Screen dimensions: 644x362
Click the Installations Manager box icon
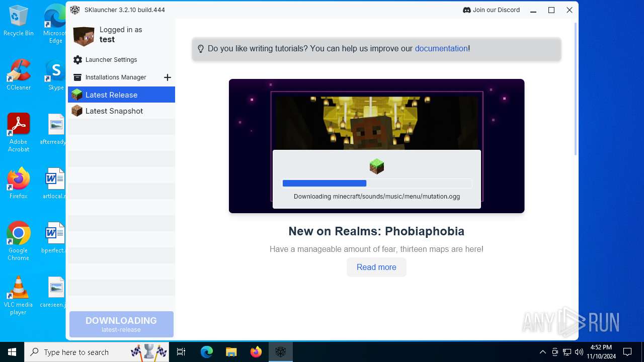tap(77, 77)
